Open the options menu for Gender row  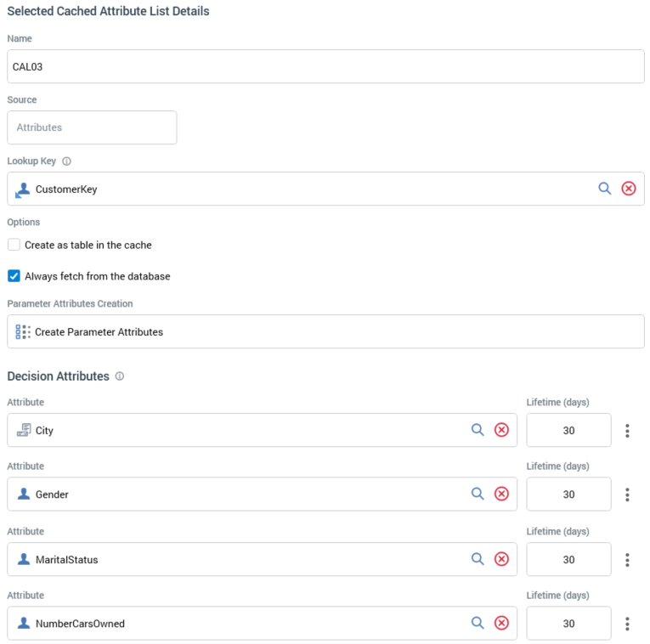click(627, 494)
